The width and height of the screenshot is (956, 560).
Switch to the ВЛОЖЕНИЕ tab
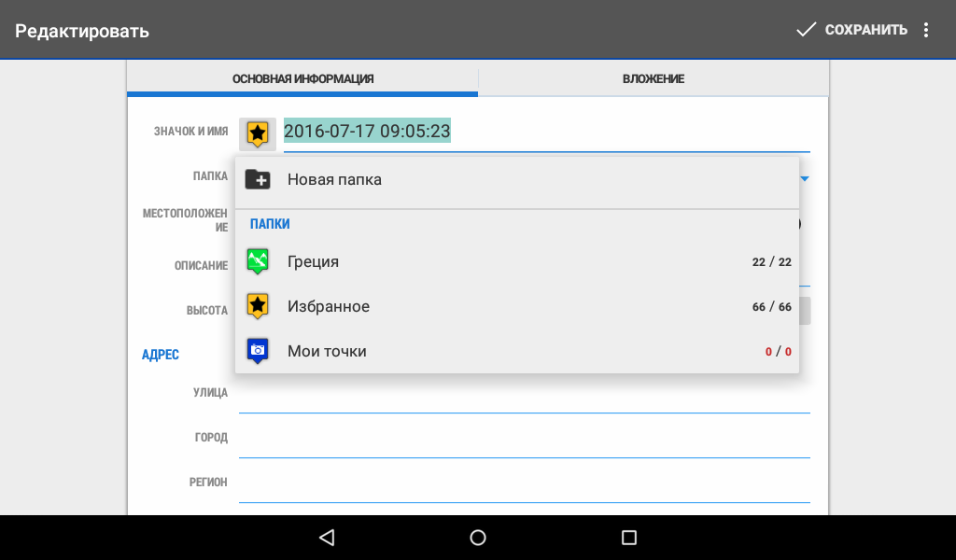tap(654, 79)
